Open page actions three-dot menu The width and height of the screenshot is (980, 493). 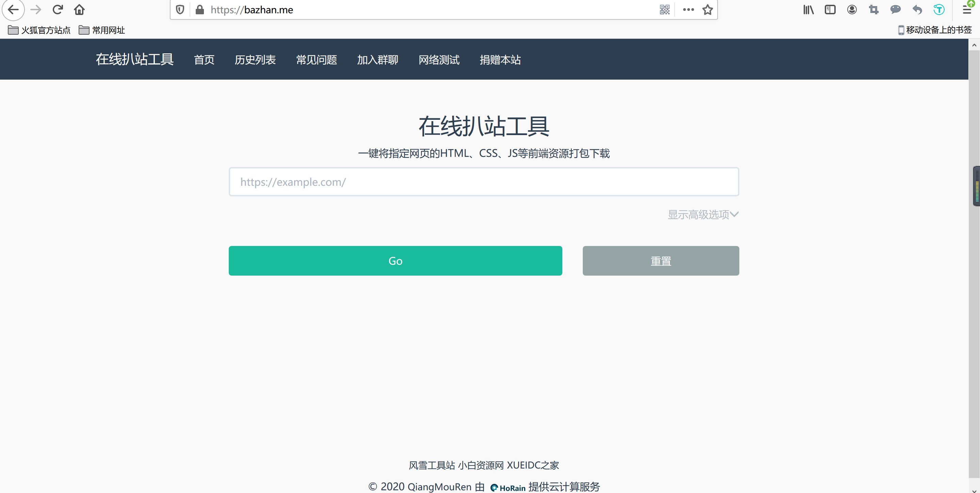click(688, 10)
